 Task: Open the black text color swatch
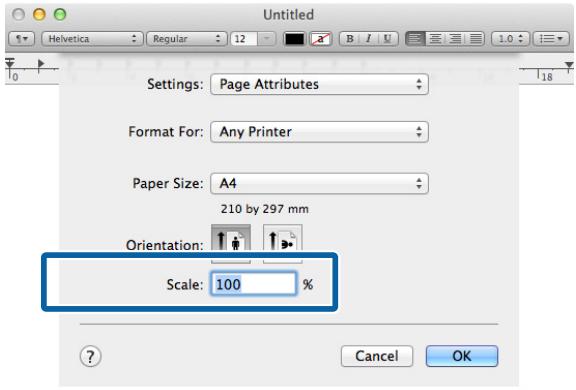[x=295, y=39]
